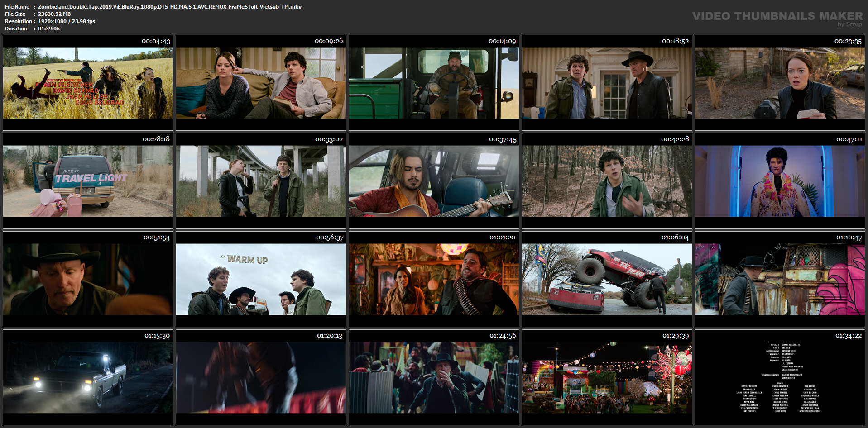This screenshot has width=868, height=428.
Task: Select the Elvis statue thumbnail at 00:47:11
Action: pos(780,181)
